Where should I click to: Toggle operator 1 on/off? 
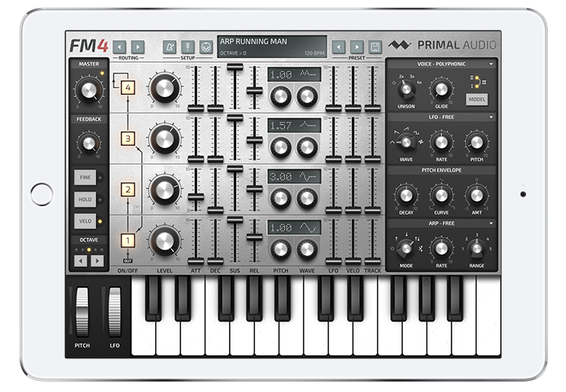(x=128, y=241)
